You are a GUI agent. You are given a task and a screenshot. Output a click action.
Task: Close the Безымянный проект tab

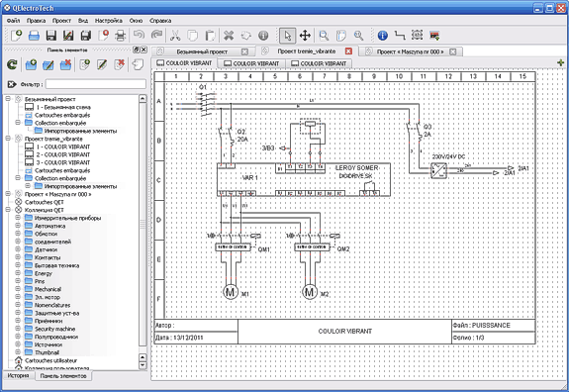(245, 51)
